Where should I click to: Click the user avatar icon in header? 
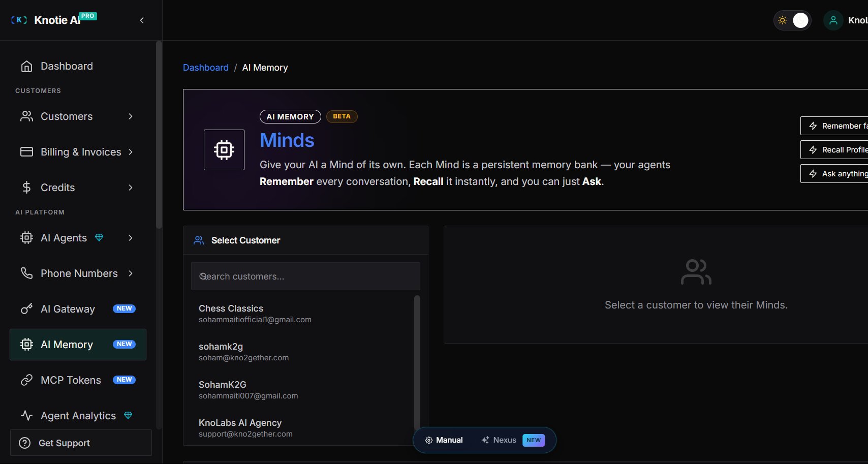[833, 20]
